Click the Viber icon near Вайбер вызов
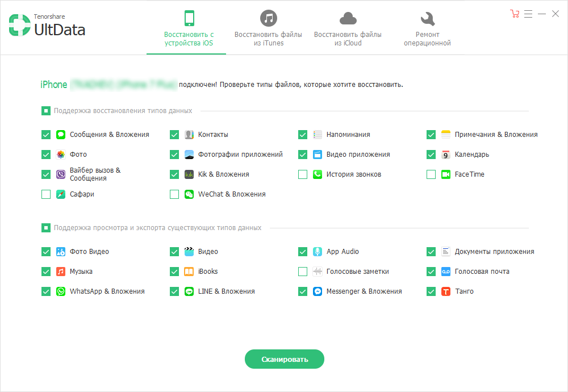This screenshot has width=568, height=392. [x=60, y=174]
